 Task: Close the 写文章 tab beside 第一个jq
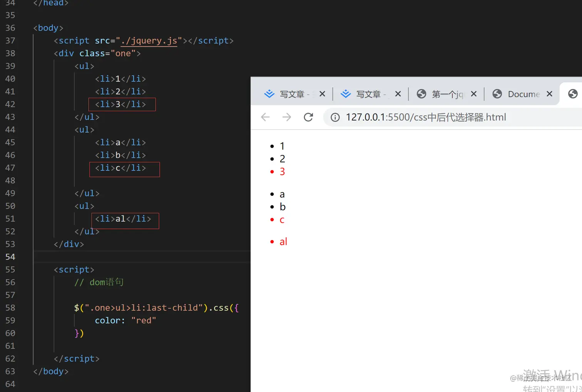398,94
